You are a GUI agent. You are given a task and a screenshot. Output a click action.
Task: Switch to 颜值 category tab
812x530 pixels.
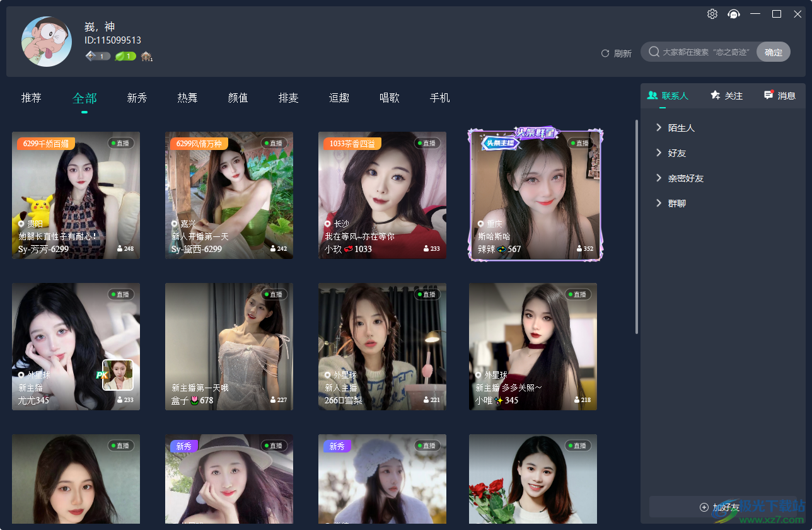238,98
